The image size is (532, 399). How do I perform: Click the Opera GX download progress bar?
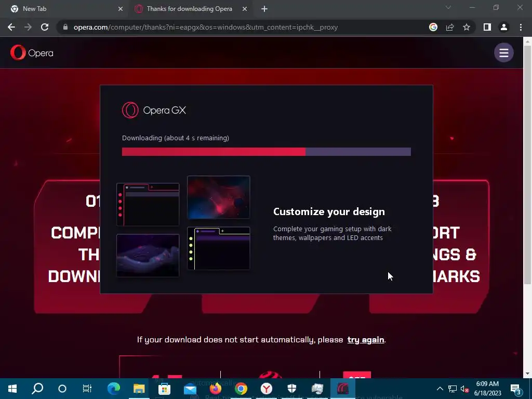click(267, 152)
